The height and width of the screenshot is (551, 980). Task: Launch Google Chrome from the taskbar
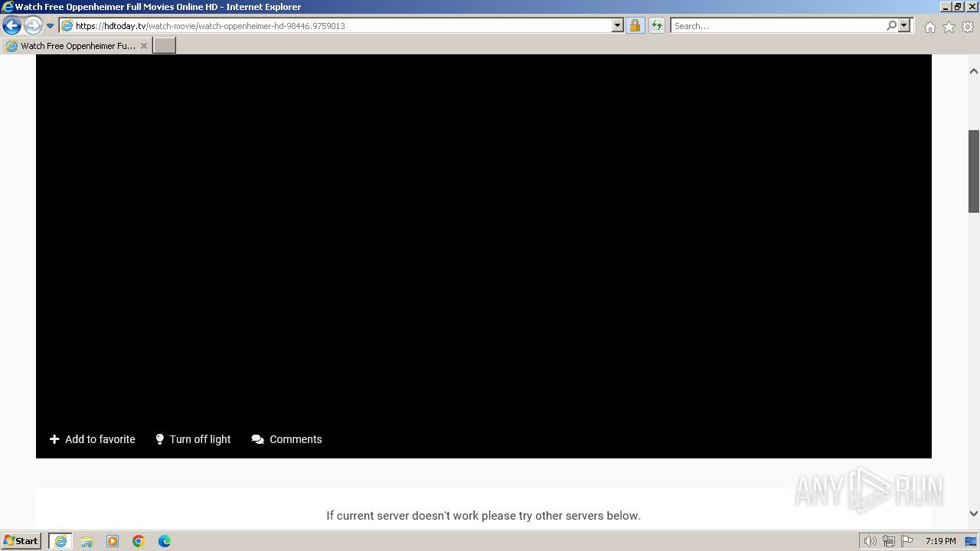click(x=139, y=541)
